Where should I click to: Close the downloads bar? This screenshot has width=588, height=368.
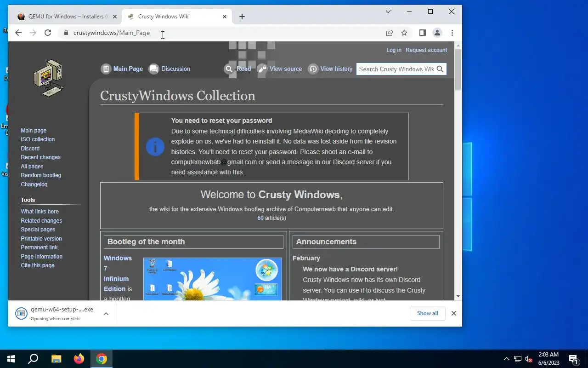[x=454, y=313]
